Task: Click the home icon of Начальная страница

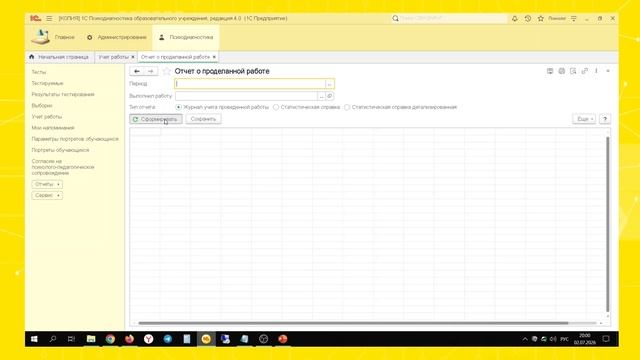Action: coord(31,57)
